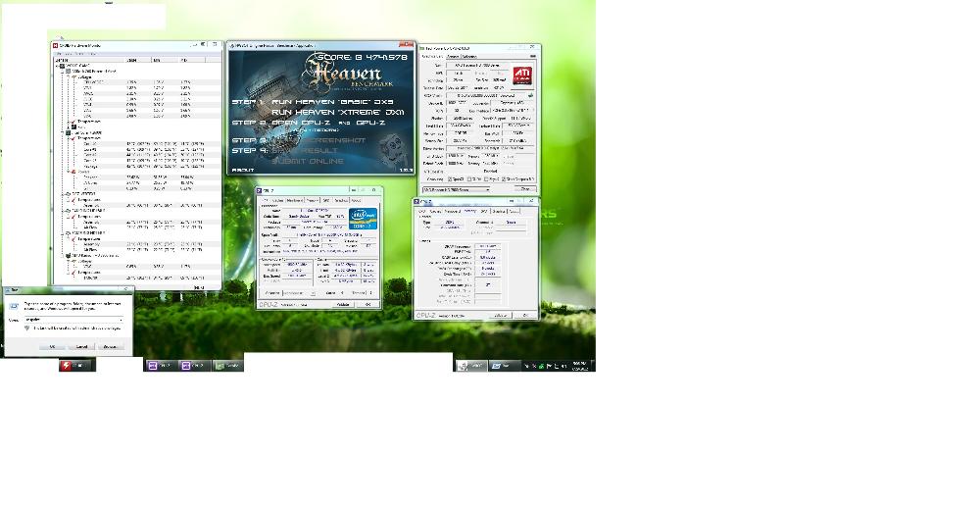The image size is (980, 506).
Task: Click Cancel in the Run dialog
Action: [81, 346]
